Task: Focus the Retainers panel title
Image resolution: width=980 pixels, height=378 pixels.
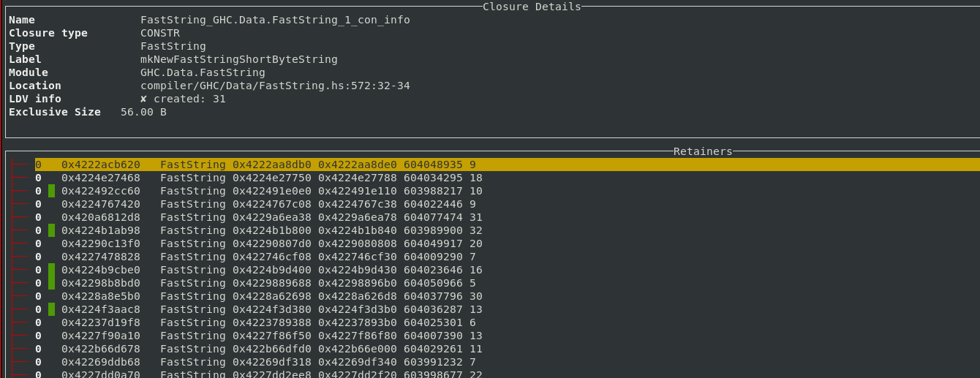Action: [703, 151]
